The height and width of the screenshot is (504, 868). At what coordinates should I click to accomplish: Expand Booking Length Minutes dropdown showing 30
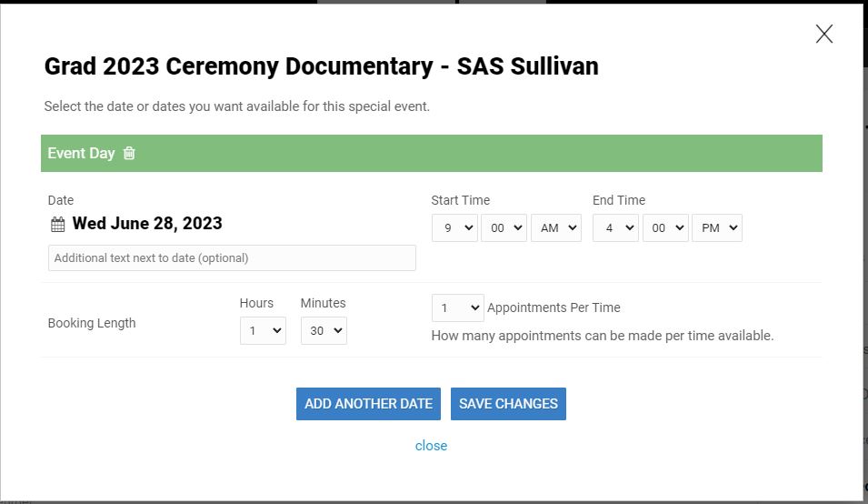pyautogui.click(x=324, y=330)
